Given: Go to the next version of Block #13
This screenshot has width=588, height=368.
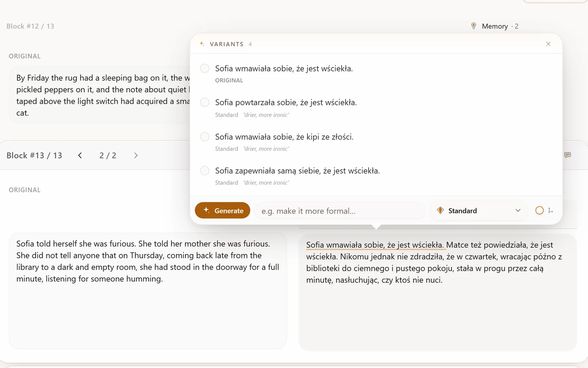Looking at the screenshot, I should tap(136, 155).
